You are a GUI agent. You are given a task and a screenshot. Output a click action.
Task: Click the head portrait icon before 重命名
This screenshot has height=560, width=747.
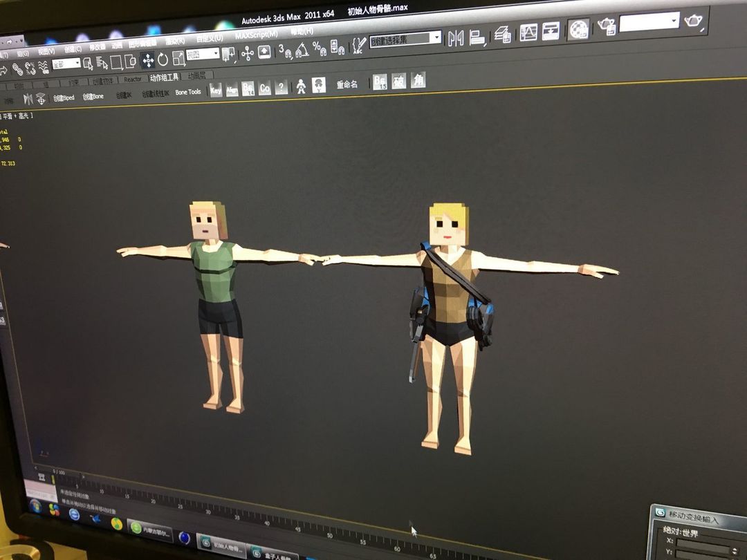point(319,85)
